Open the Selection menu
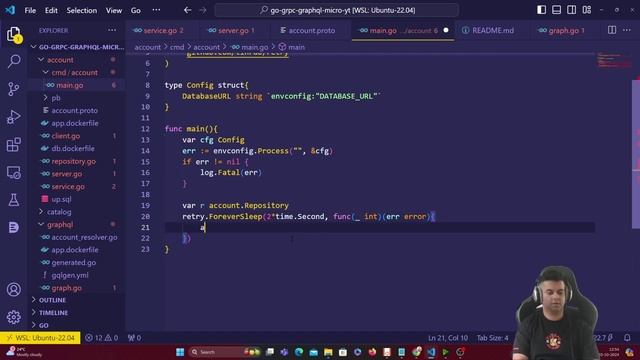640x360 pixels. point(82,10)
